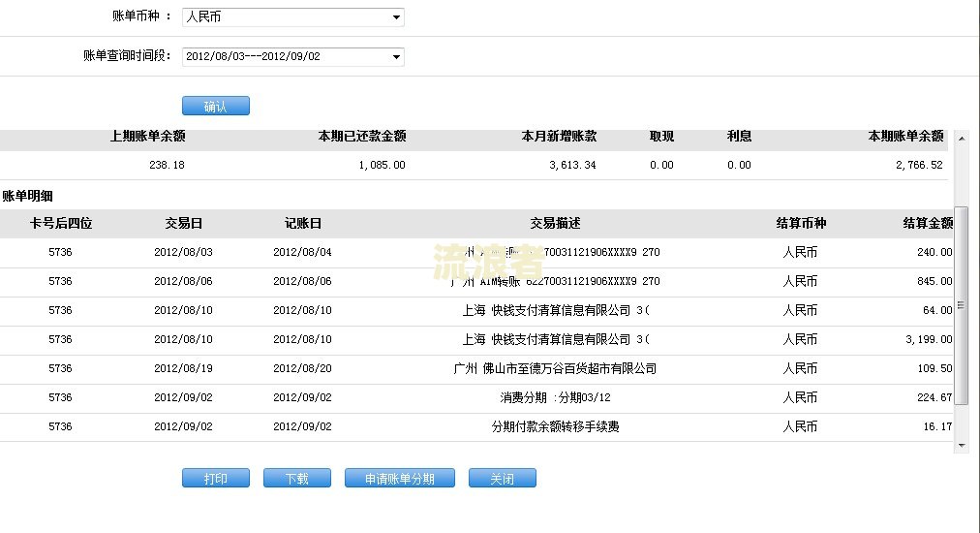Click the 109.50 amount cell

pos(934,368)
